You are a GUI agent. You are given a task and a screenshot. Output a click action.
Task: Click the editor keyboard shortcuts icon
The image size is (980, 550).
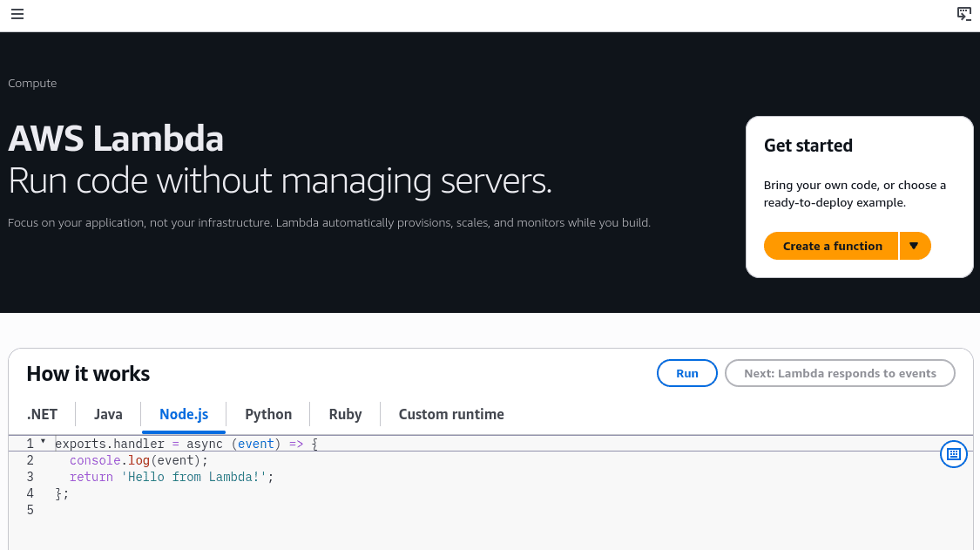(954, 454)
